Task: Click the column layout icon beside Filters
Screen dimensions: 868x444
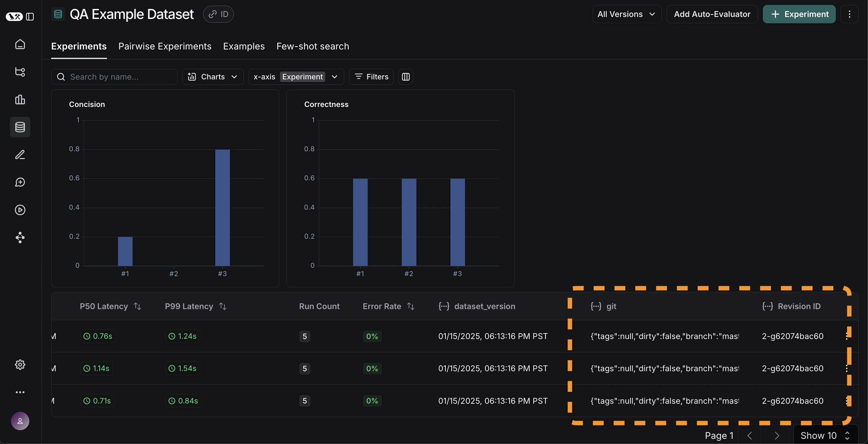Action: point(405,77)
